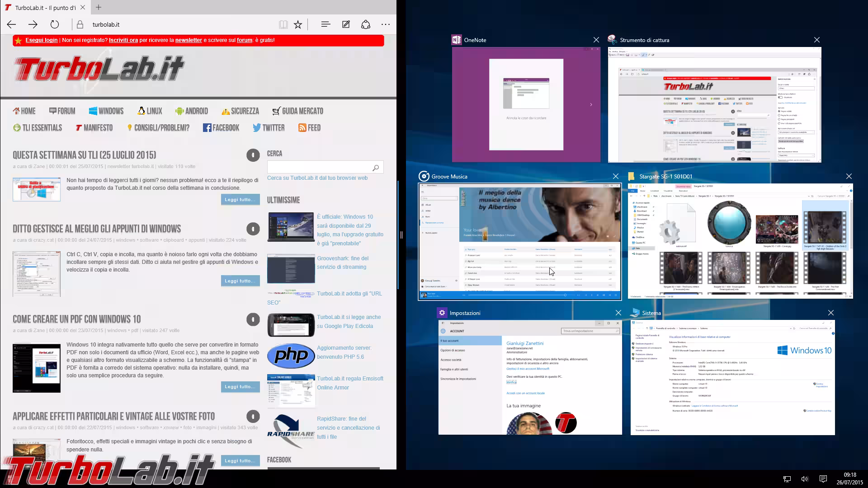
Task: Open a new tab with the plus button
Action: [98, 7]
